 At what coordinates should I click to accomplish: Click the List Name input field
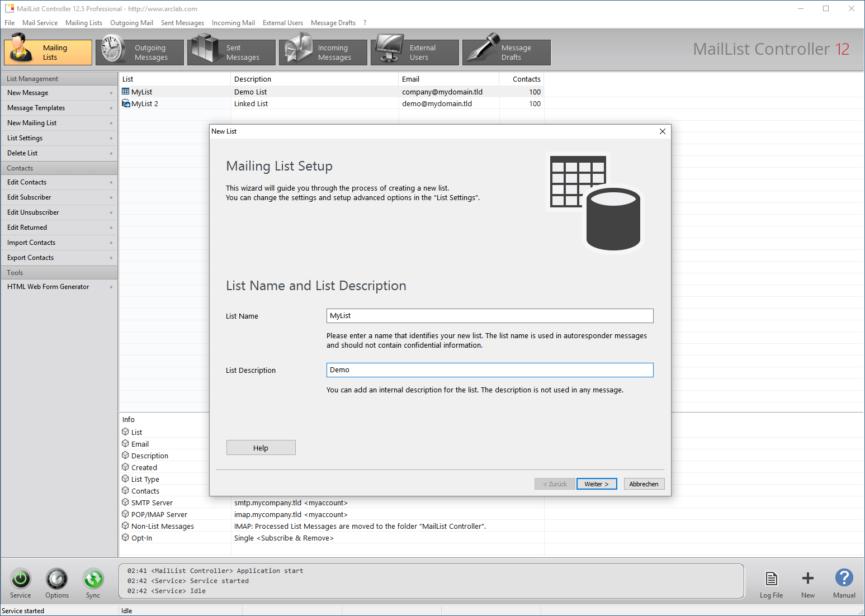489,316
